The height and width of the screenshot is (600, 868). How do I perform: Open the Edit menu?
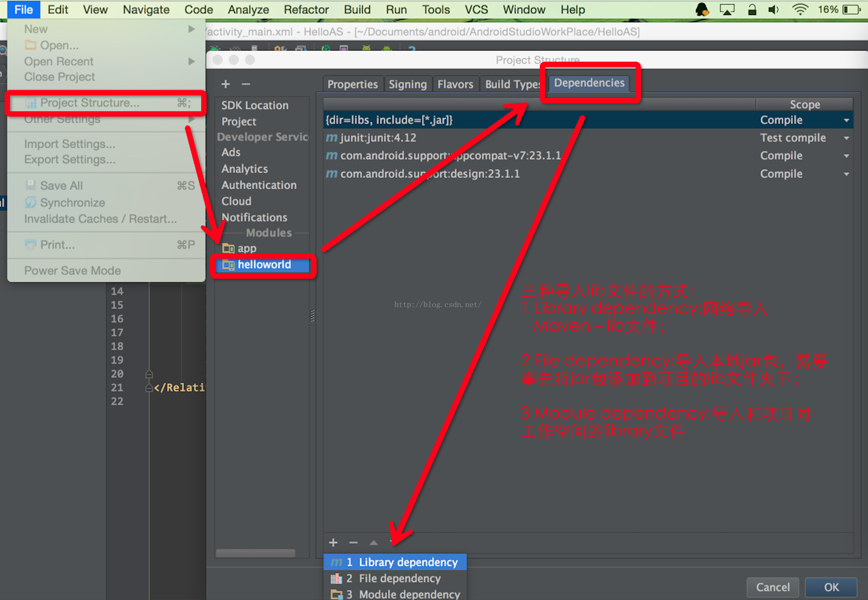click(57, 9)
